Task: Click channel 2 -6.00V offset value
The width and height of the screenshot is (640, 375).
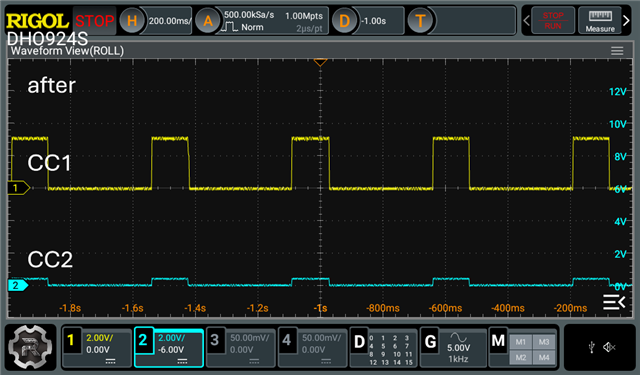Action: pos(171,350)
